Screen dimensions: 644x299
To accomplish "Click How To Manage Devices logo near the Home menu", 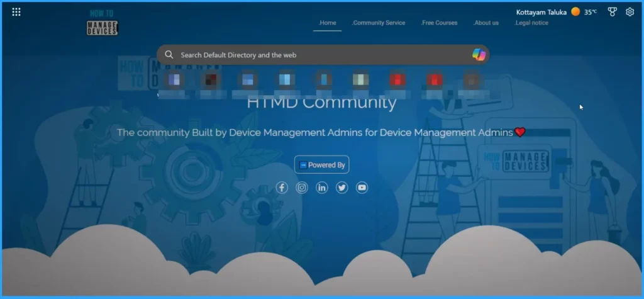I will coord(103,23).
